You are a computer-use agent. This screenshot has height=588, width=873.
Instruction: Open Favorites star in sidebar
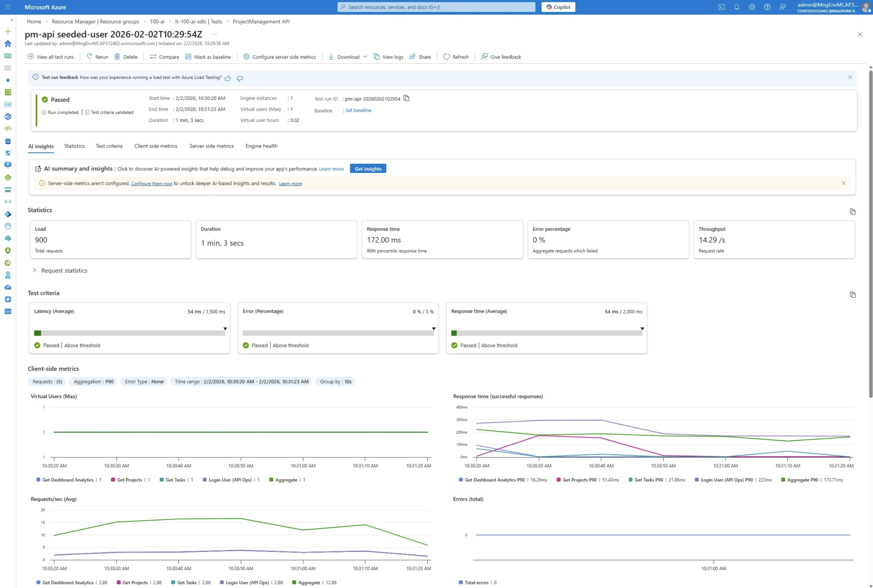[x=8, y=80]
